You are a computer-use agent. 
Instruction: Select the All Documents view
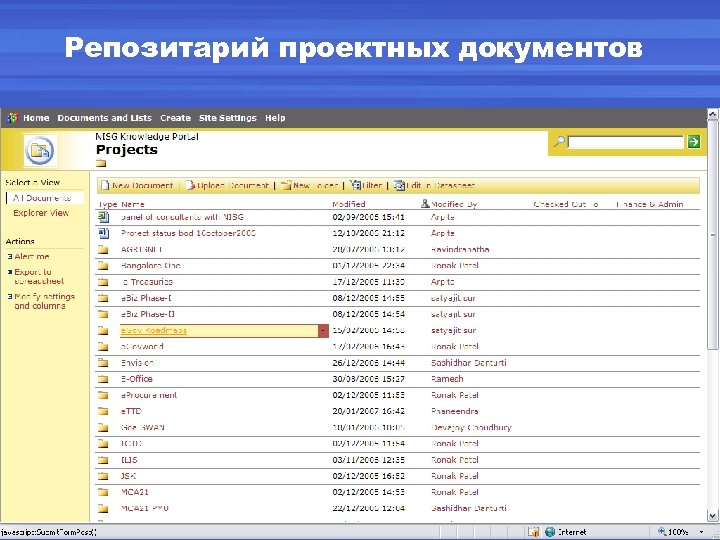pos(42,198)
